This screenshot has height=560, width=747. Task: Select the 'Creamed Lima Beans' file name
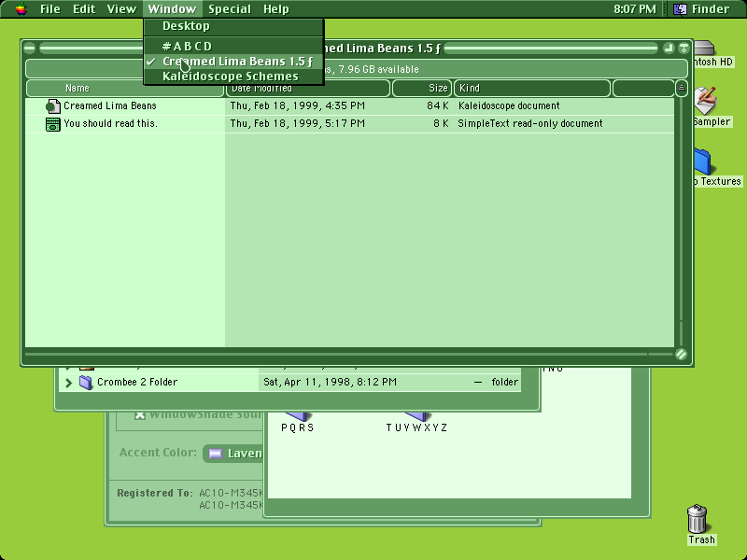[x=110, y=105]
